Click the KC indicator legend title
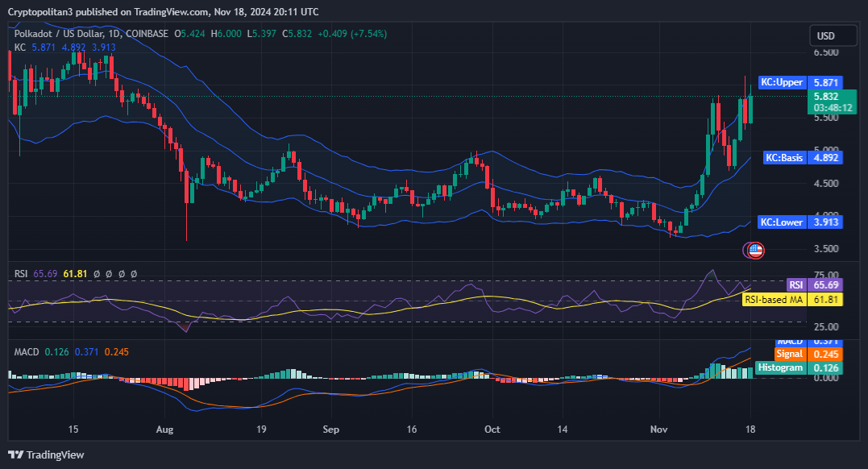 click(x=20, y=47)
